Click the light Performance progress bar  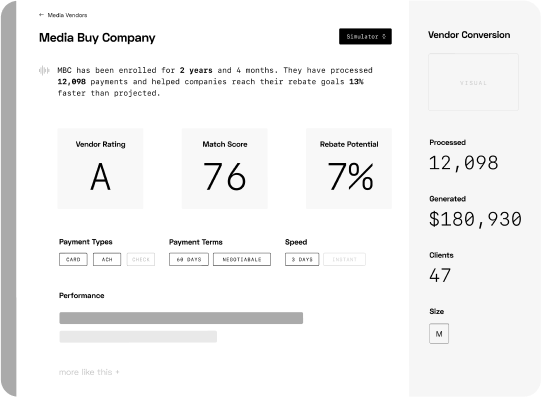click(x=138, y=336)
